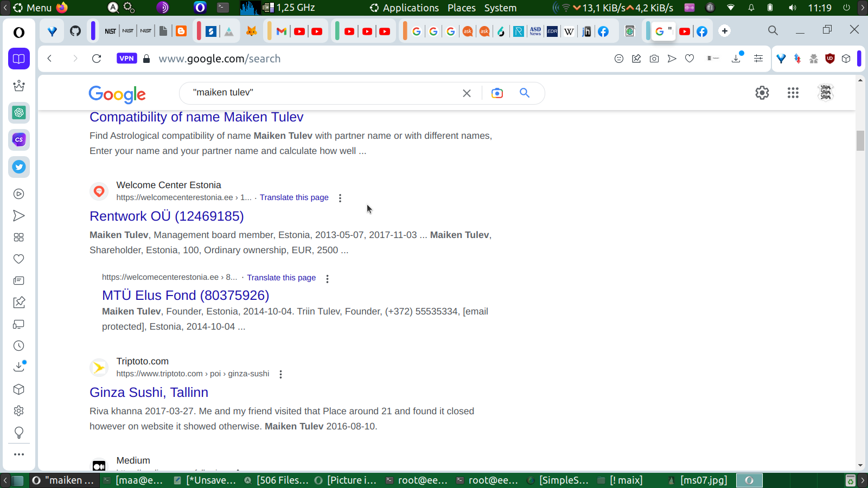Open the sidebar Player icon
The height and width of the screenshot is (488, 868).
click(x=19, y=194)
